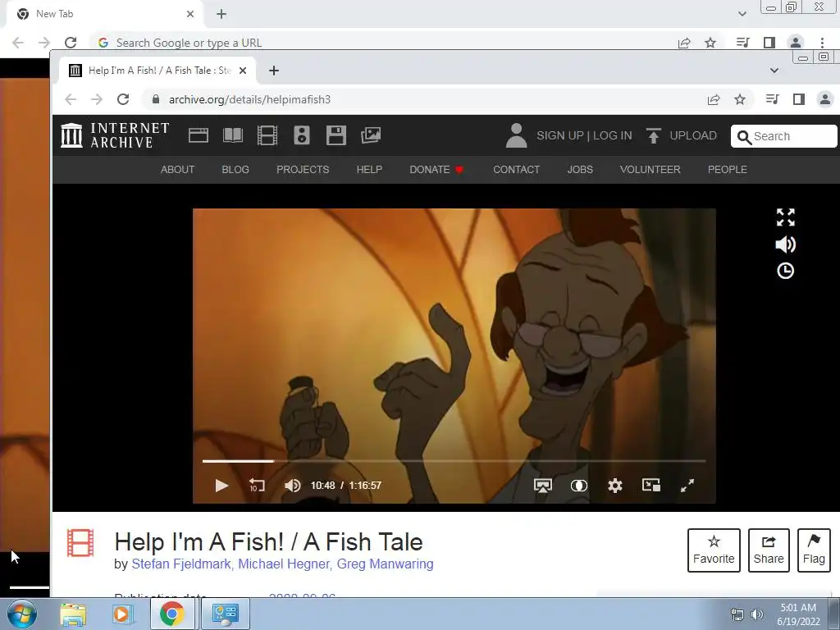
Task: Click the tray volume icon
Action: click(756, 614)
